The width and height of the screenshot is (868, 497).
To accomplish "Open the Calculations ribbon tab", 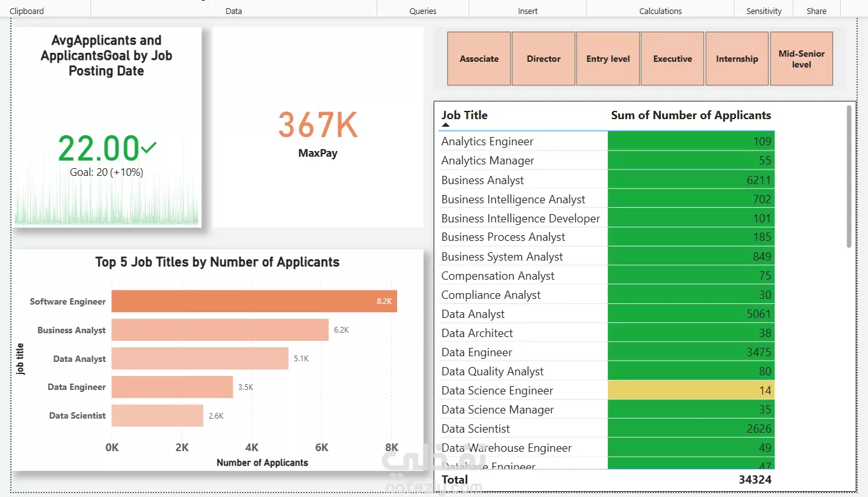I will pyautogui.click(x=660, y=11).
